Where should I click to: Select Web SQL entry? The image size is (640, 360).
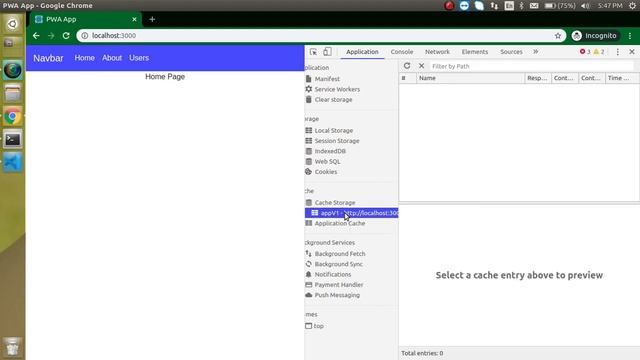pos(327,162)
